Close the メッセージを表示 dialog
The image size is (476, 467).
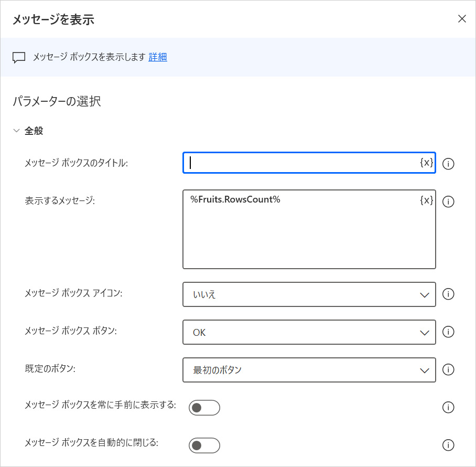pyautogui.click(x=462, y=19)
